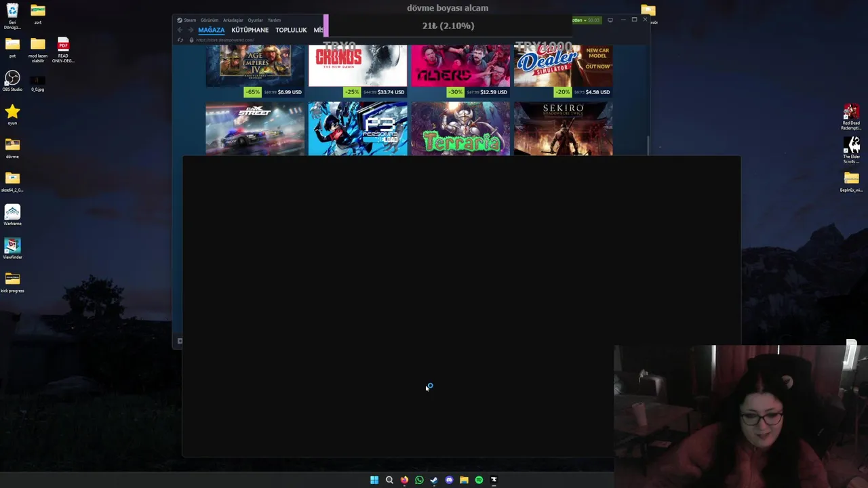This screenshot has height=488, width=868.
Task: Click Steam forward navigation arrow
Action: tap(190, 30)
